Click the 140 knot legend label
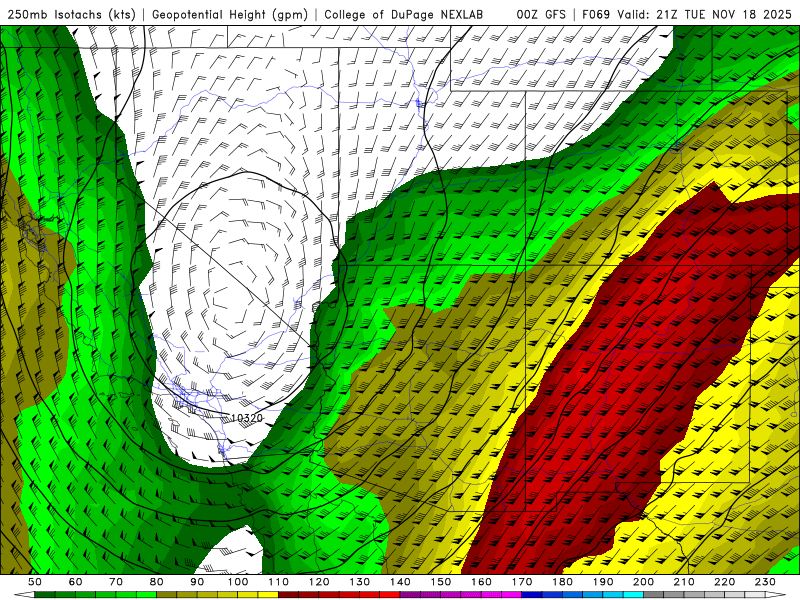This screenshot has width=800, height=600. click(x=400, y=582)
